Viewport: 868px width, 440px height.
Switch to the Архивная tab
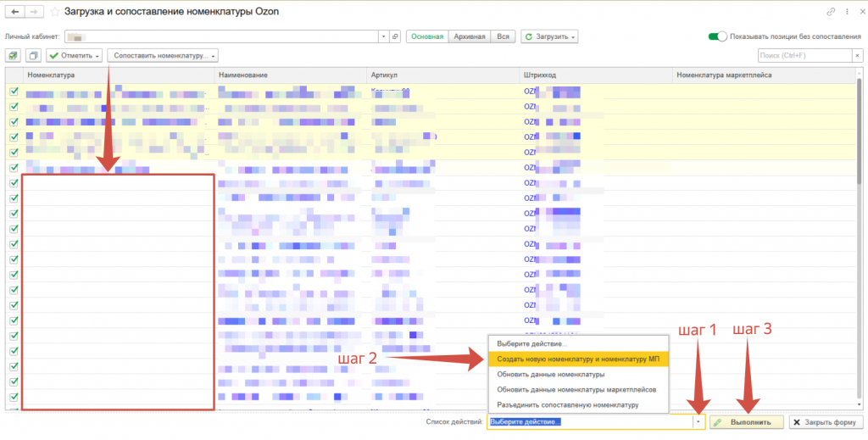[470, 36]
